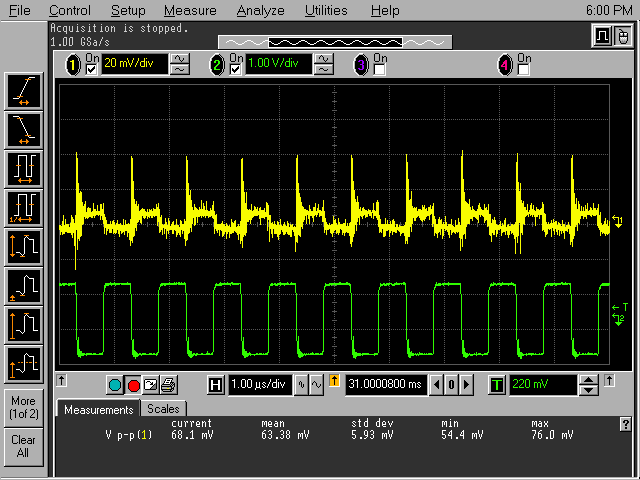Click the help question mark in measurements panel

coord(626,425)
